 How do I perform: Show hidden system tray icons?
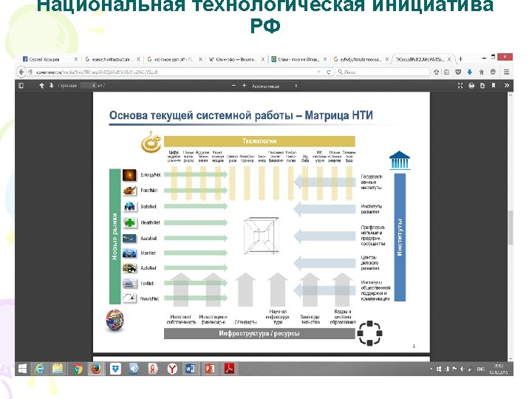click(x=431, y=369)
